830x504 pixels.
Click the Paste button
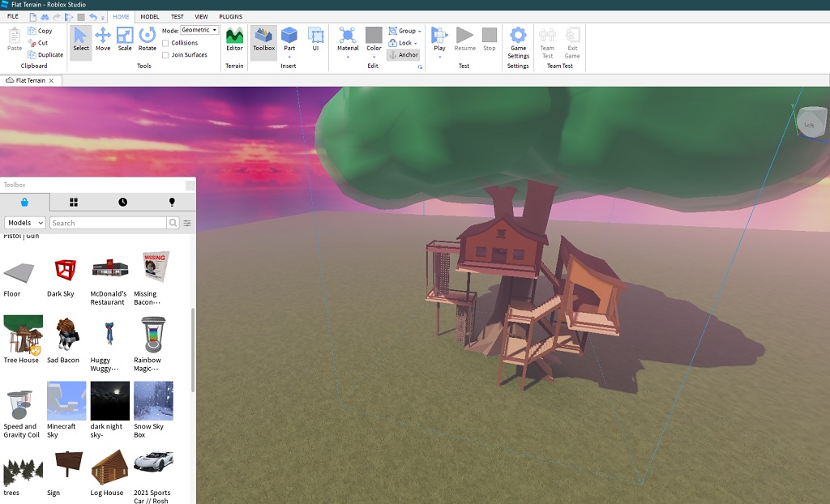click(x=15, y=40)
